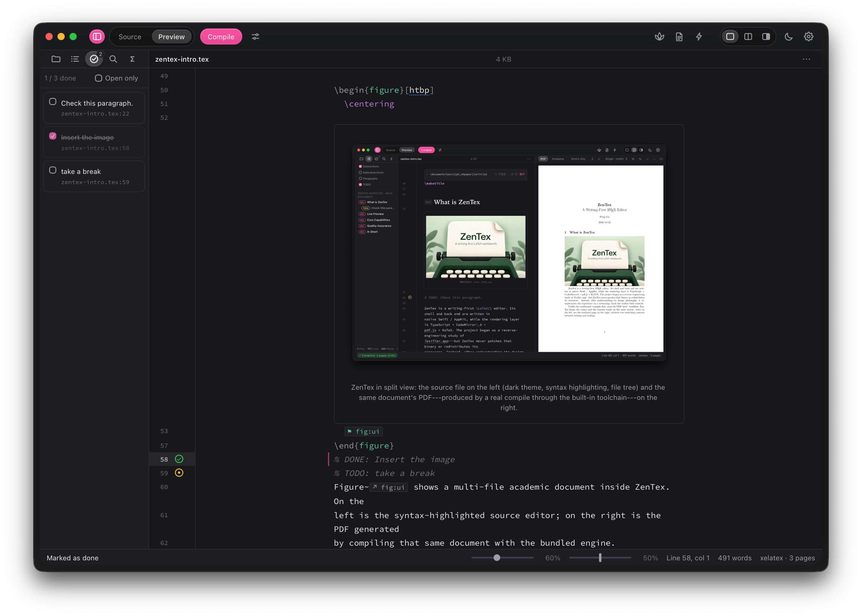The height and width of the screenshot is (616, 862).
Task: Check off 'Check this paragraph.' task
Action: click(x=53, y=102)
